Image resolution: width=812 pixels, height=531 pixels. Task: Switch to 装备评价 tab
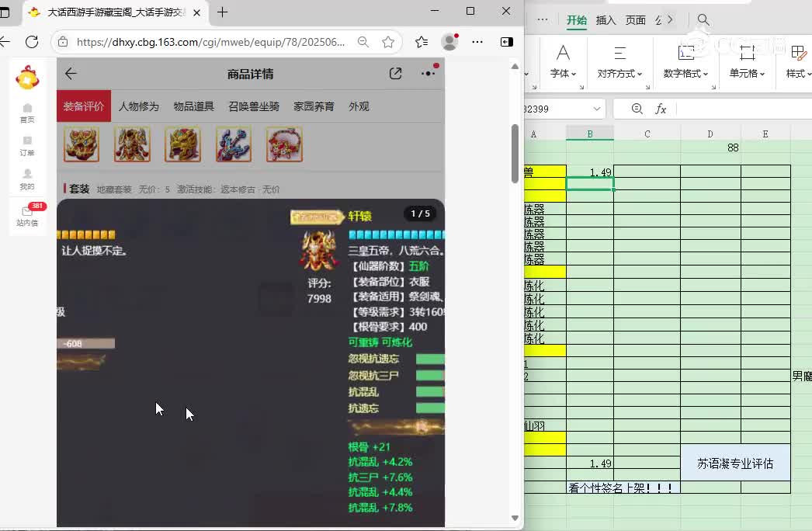click(84, 106)
